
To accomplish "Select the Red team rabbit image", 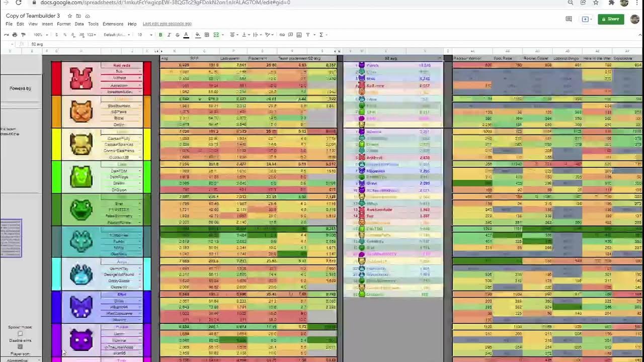I will click(81, 78).
